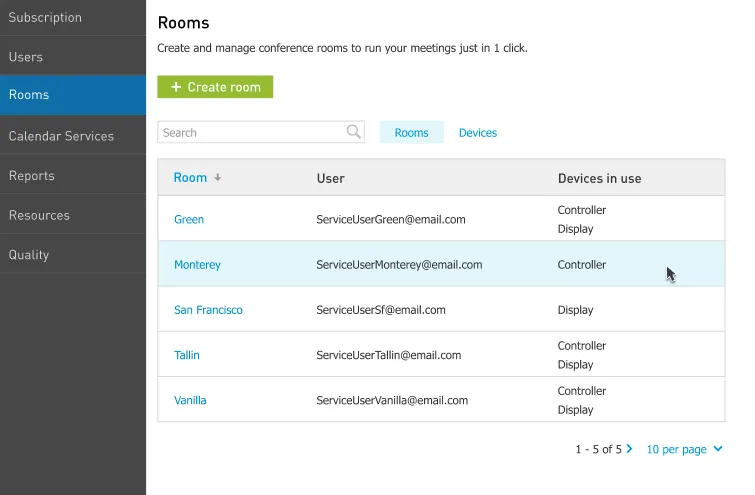
Task: Open the Tallin room link
Action: (186, 355)
